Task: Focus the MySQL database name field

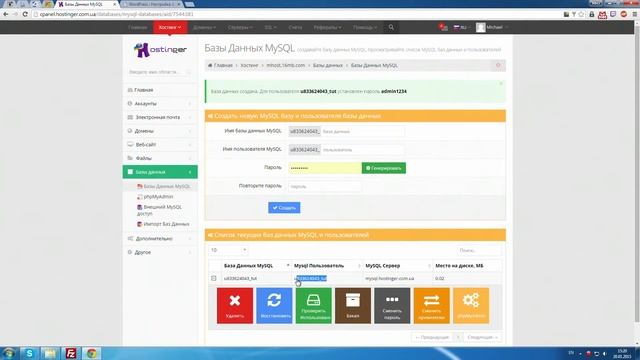Action: [x=362, y=131]
